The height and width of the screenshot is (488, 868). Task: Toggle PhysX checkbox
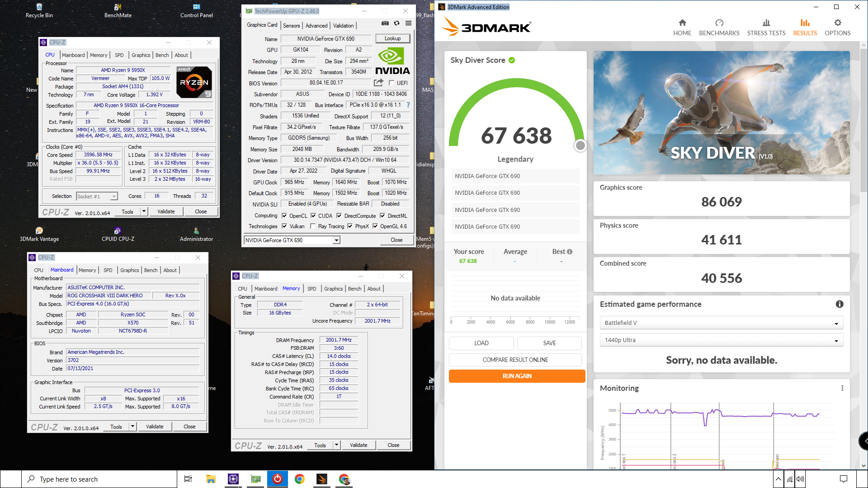click(x=350, y=226)
